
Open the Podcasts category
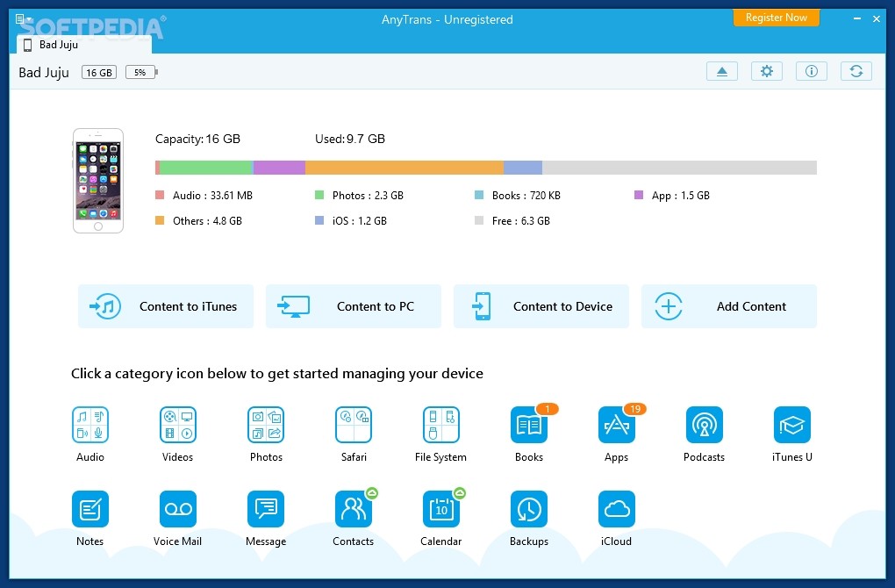(x=704, y=425)
